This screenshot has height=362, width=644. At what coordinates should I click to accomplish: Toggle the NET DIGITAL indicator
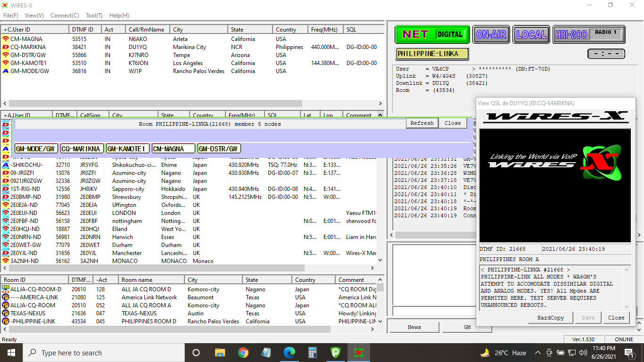432,34
